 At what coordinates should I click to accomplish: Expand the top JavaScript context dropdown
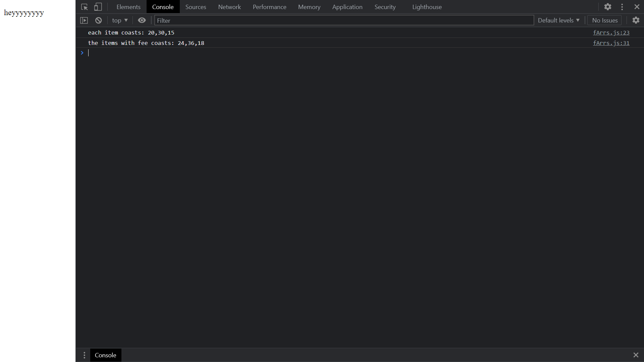tap(120, 20)
